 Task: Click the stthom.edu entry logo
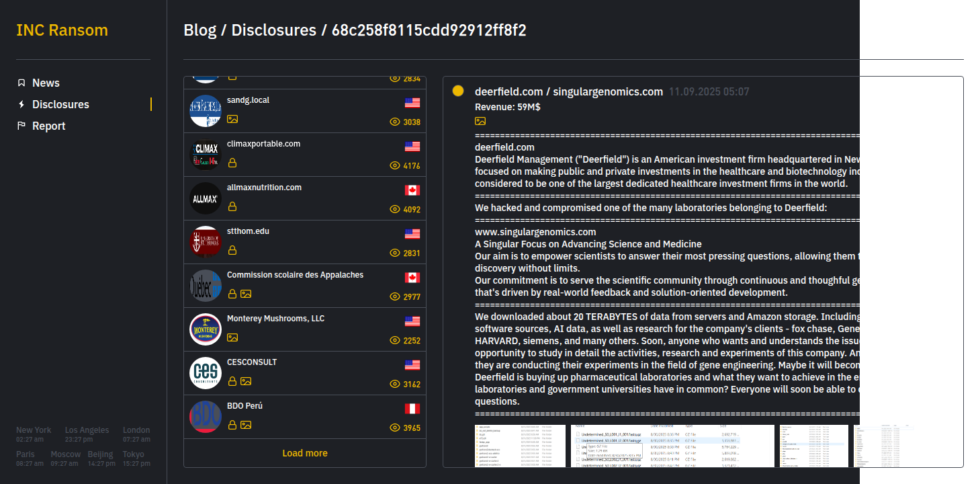click(206, 242)
